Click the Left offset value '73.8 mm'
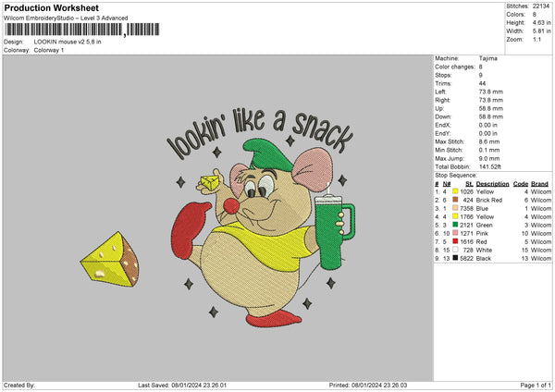Screen dimensions: 555x392 [491, 92]
